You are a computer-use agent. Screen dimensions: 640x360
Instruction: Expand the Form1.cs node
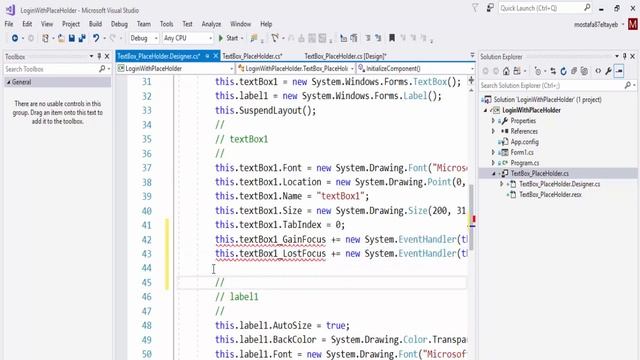tap(493, 152)
